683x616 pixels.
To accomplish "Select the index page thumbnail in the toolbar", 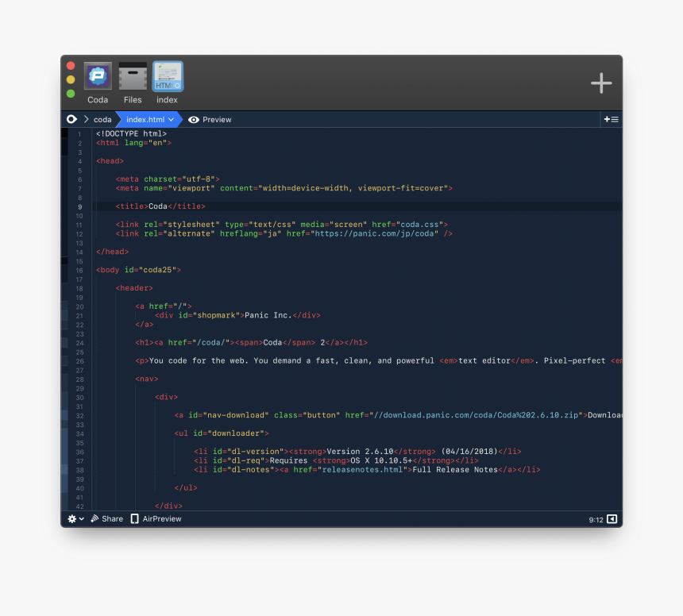I will pos(167,76).
